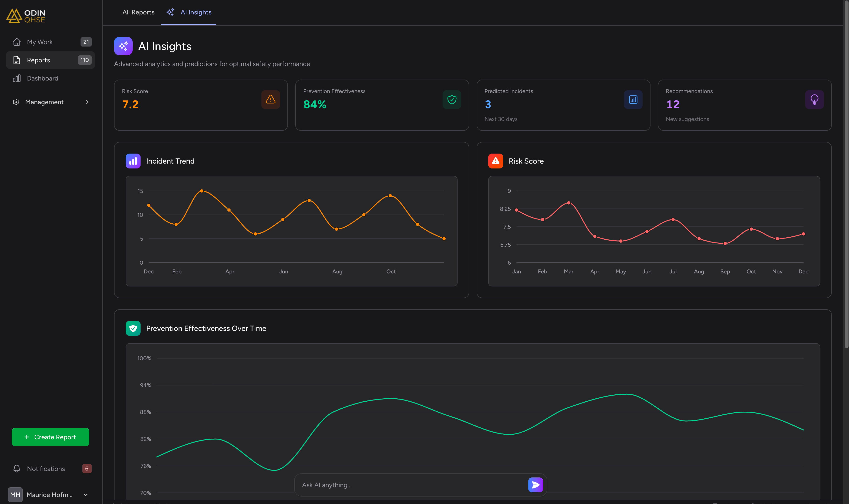Viewport: 849px width, 504px height.
Task: Click the Management settings gear icon
Action: coord(16,102)
